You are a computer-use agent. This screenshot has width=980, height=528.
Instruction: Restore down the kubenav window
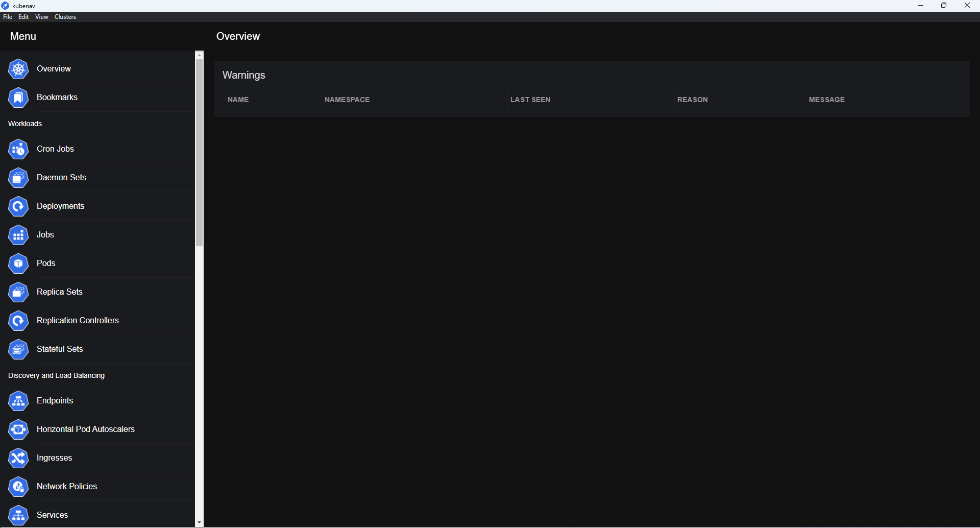click(x=944, y=6)
